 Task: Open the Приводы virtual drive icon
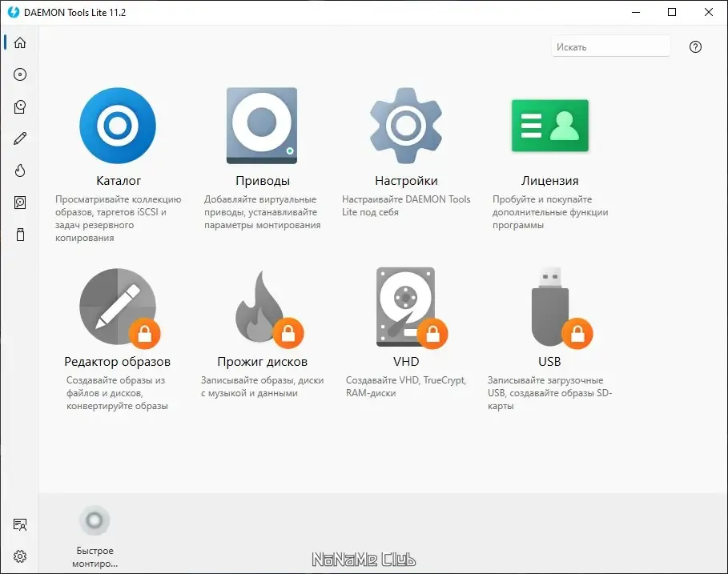click(x=262, y=126)
